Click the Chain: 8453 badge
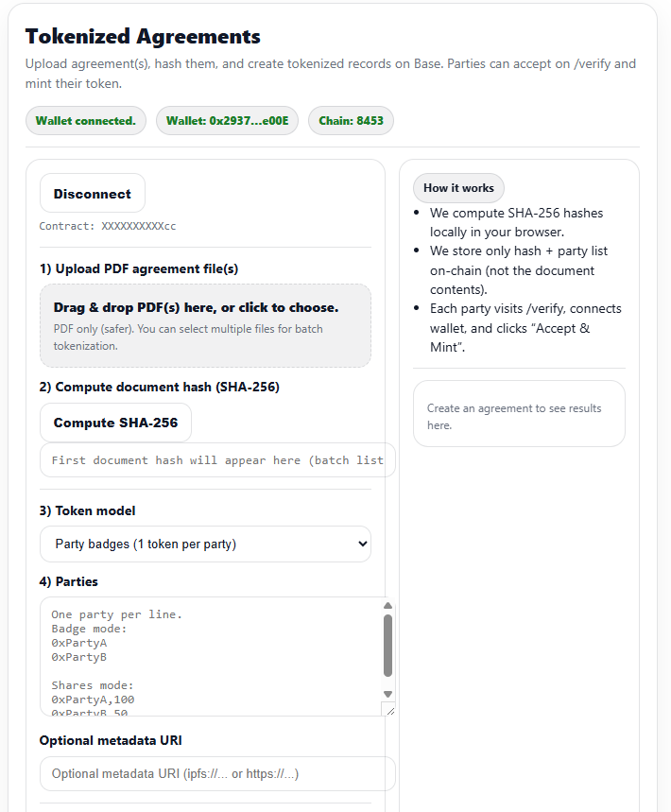Viewport: 671px width, 812px height. 351,121
